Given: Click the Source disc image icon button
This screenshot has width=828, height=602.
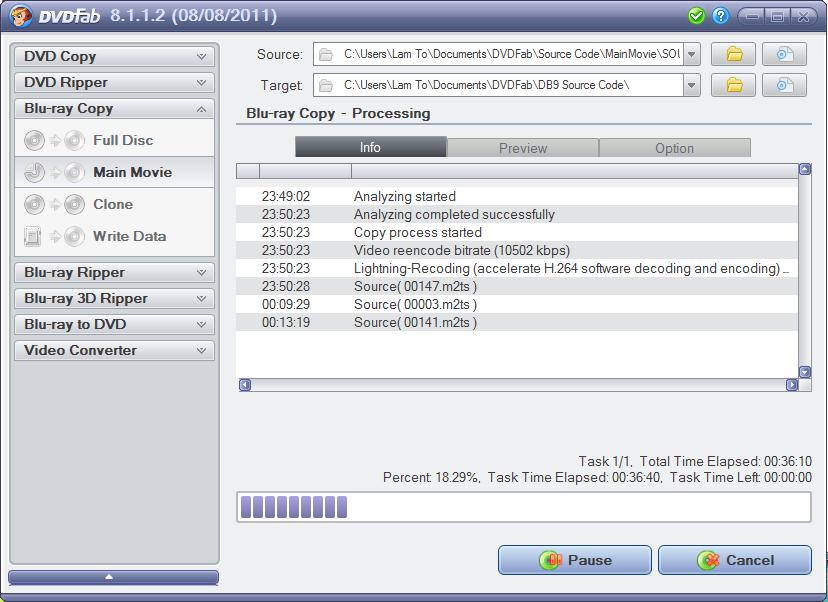Looking at the screenshot, I should click(x=784, y=54).
